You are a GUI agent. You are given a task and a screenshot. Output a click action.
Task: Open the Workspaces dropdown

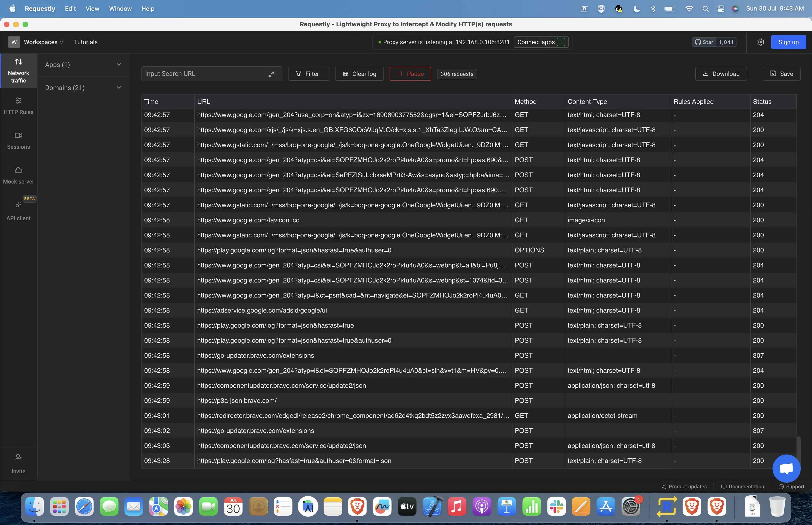[44, 42]
